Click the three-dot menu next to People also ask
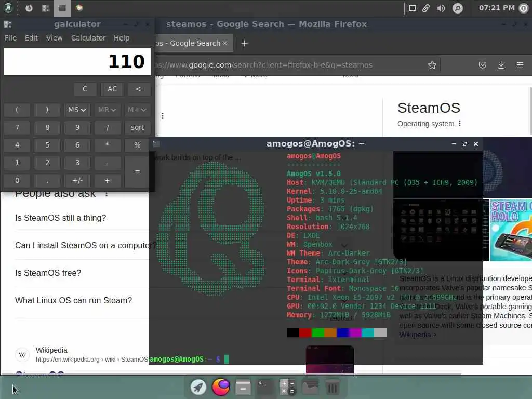 (x=107, y=194)
